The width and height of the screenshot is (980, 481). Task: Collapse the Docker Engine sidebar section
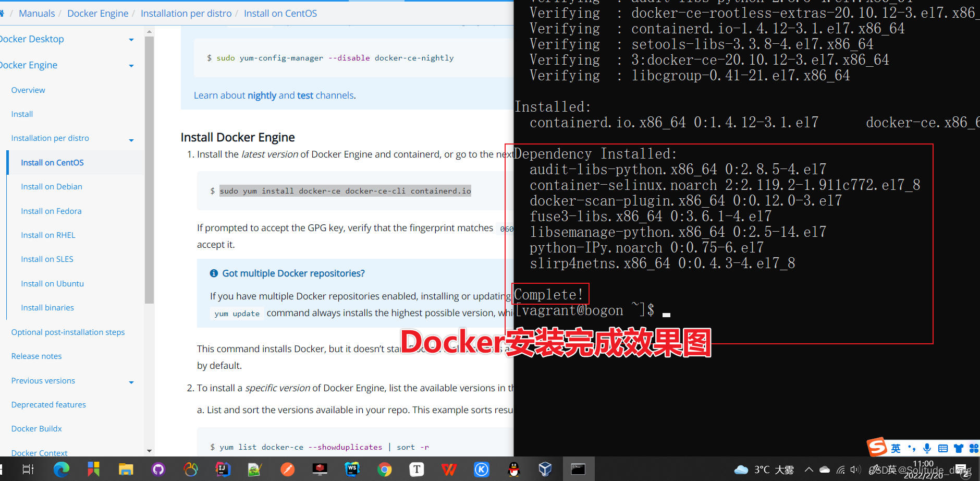pos(131,66)
